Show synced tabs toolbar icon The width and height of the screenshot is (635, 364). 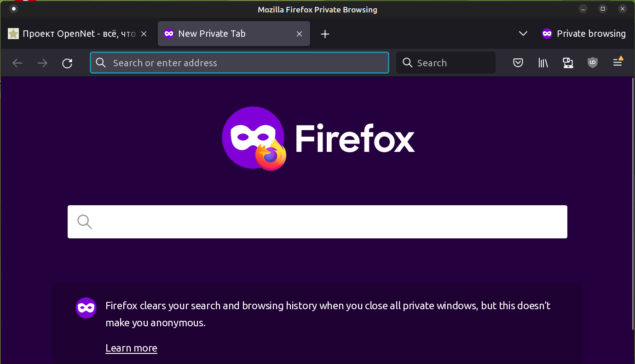click(x=568, y=63)
